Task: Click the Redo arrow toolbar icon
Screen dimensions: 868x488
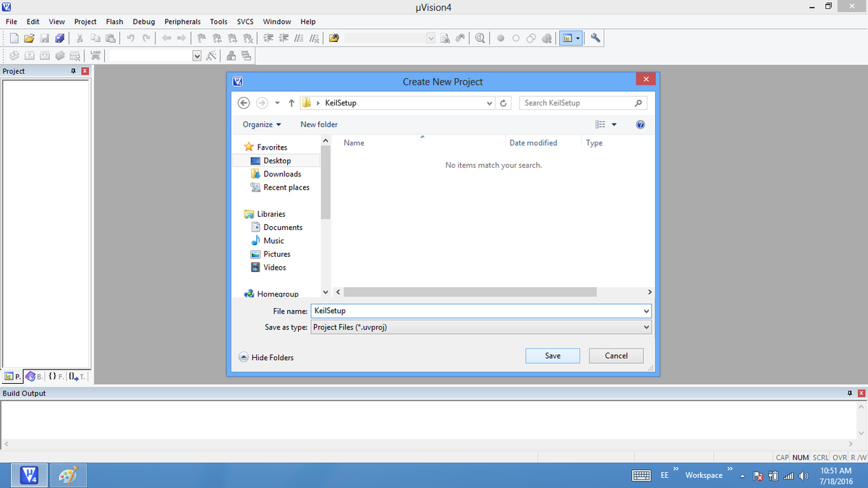Action: tap(146, 38)
